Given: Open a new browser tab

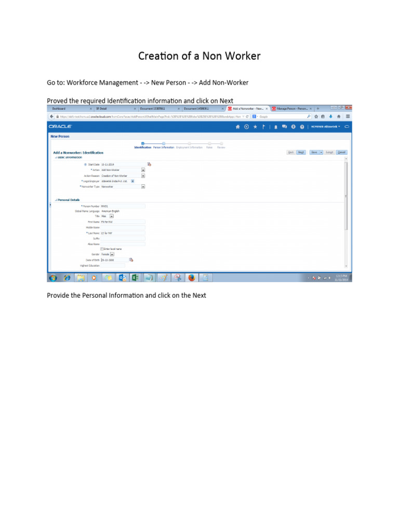Looking at the screenshot, I should (318, 109).
